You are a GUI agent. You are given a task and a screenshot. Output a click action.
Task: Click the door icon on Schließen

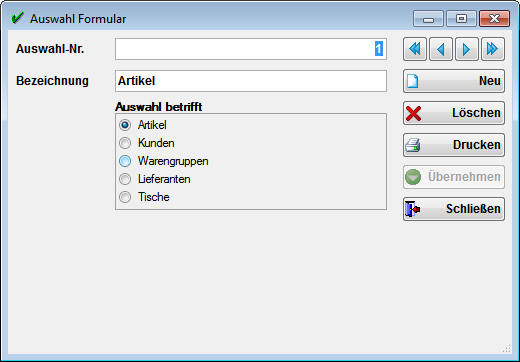point(413,209)
